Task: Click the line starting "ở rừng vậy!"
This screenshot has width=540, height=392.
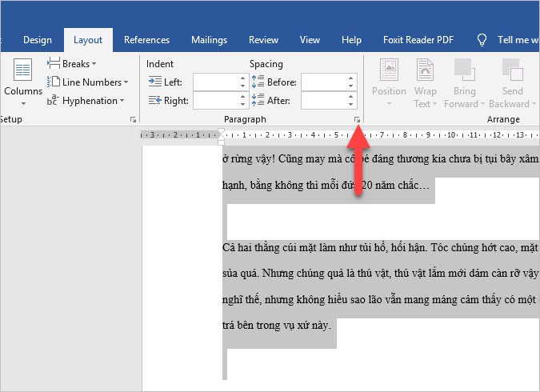Action: tap(380, 158)
